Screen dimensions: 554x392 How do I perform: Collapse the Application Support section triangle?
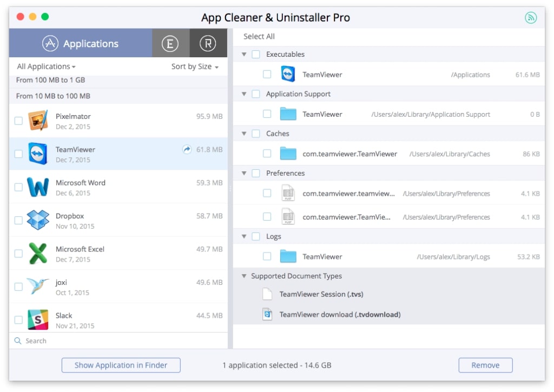[244, 94]
